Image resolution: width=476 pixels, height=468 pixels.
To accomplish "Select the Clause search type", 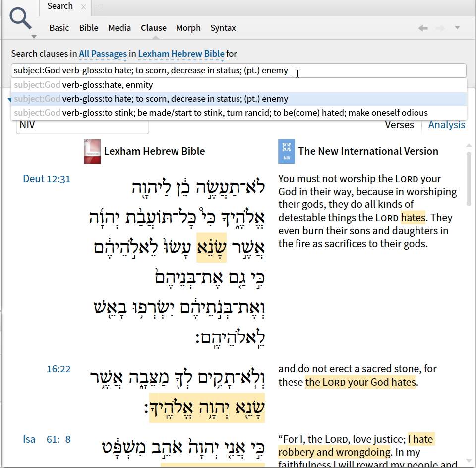I will pos(154,28).
